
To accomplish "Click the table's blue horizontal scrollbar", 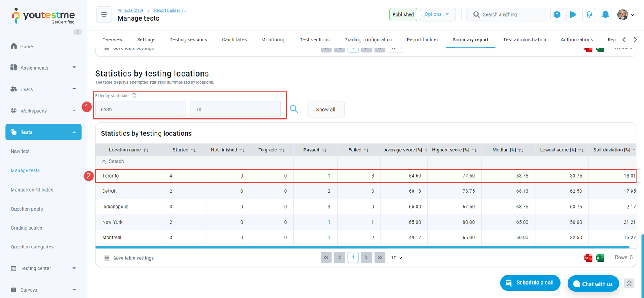I will pos(362,247).
